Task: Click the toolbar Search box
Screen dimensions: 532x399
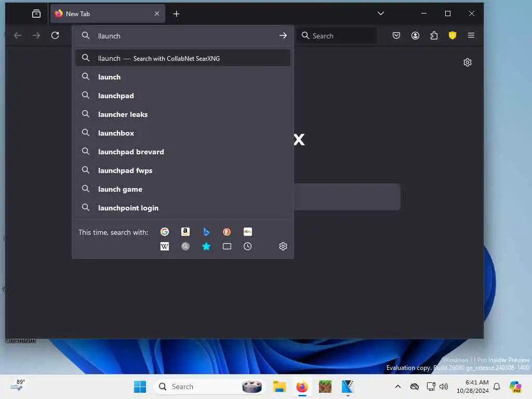Action: [x=337, y=36]
